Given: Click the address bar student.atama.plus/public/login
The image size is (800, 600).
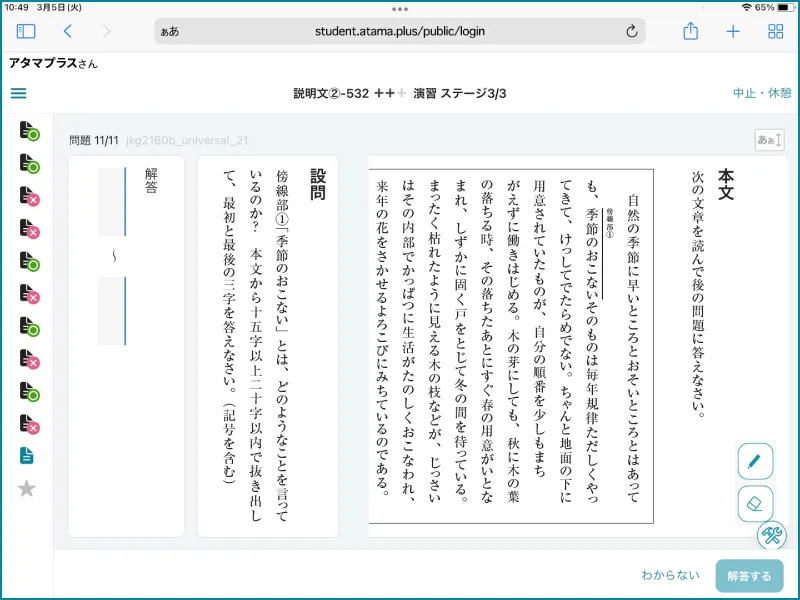Looking at the screenshot, I should pyautogui.click(x=399, y=31).
